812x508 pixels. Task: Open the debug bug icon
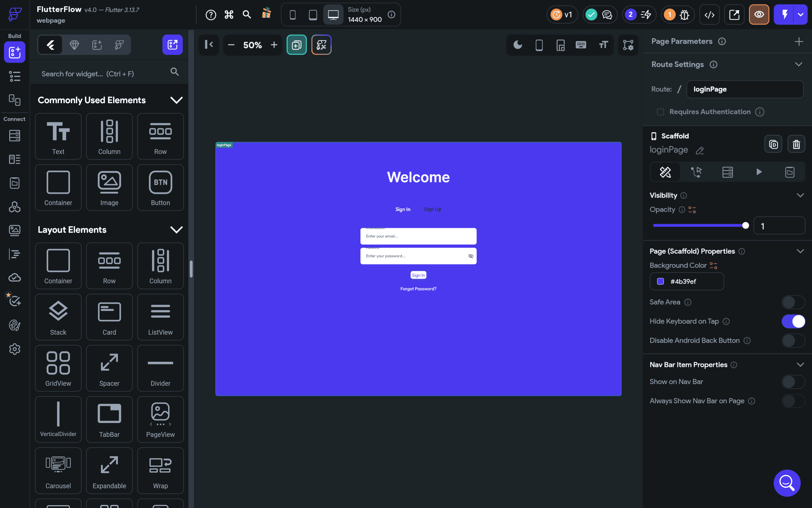684,15
